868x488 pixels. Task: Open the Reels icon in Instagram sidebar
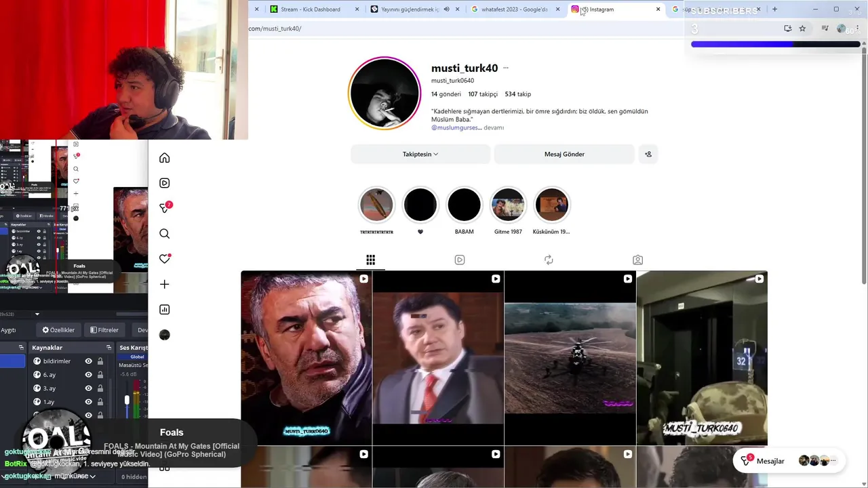click(x=164, y=183)
